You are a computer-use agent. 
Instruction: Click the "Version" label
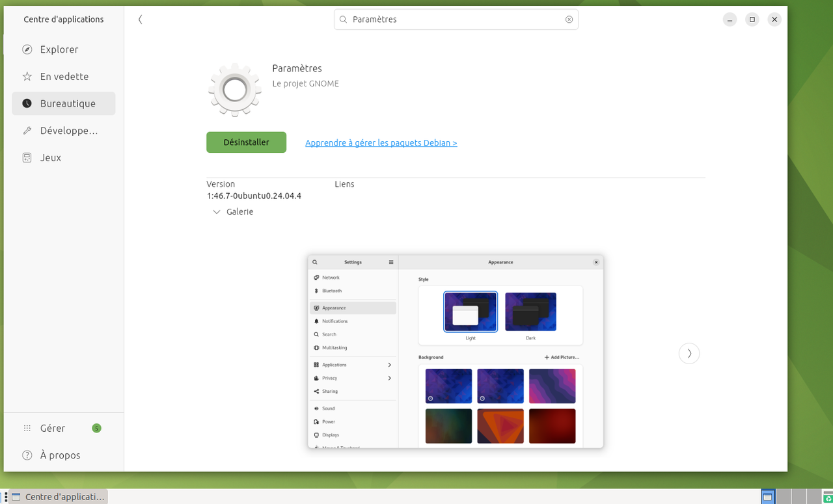pos(221,184)
